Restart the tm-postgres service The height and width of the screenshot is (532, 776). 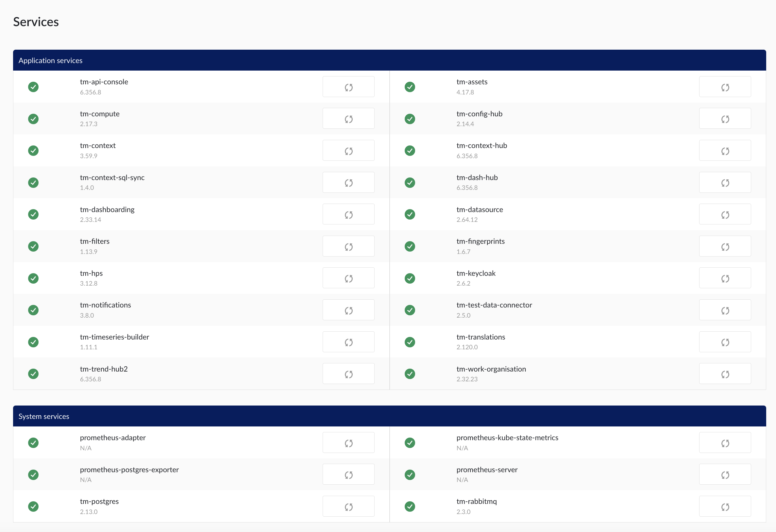(x=348, y=506)
